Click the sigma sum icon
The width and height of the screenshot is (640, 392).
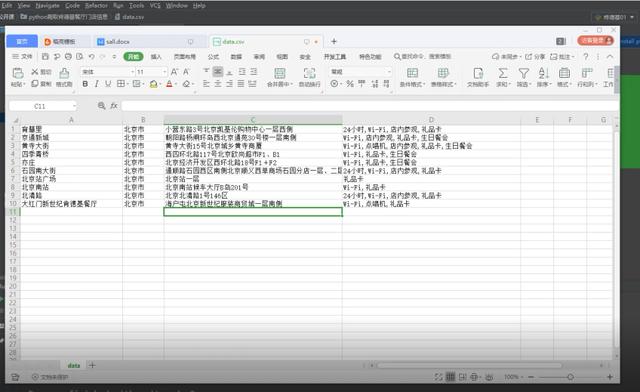[503, 73]
